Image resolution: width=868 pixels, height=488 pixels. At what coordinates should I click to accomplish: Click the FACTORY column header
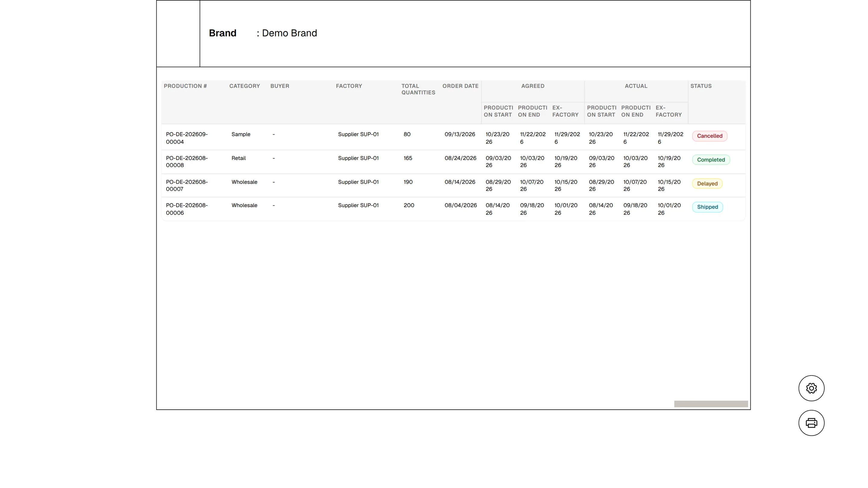point(349,86)
